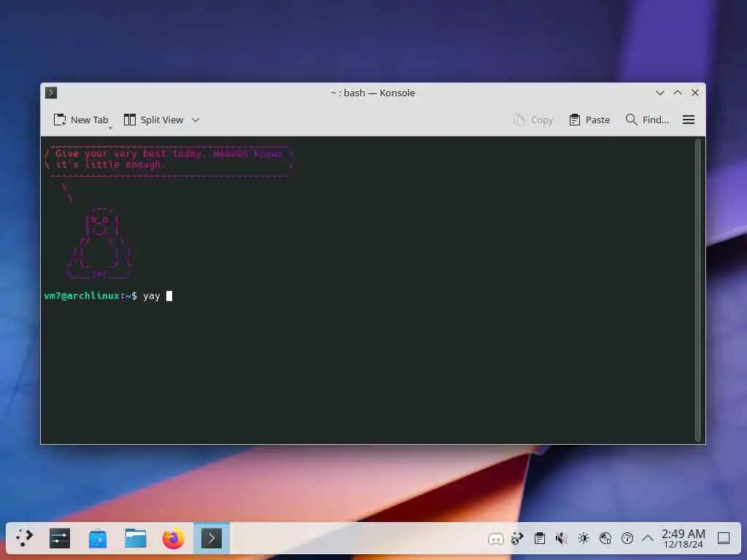
Task: Paste clipboard into the terminal
Action: click(x=589, y=120)
